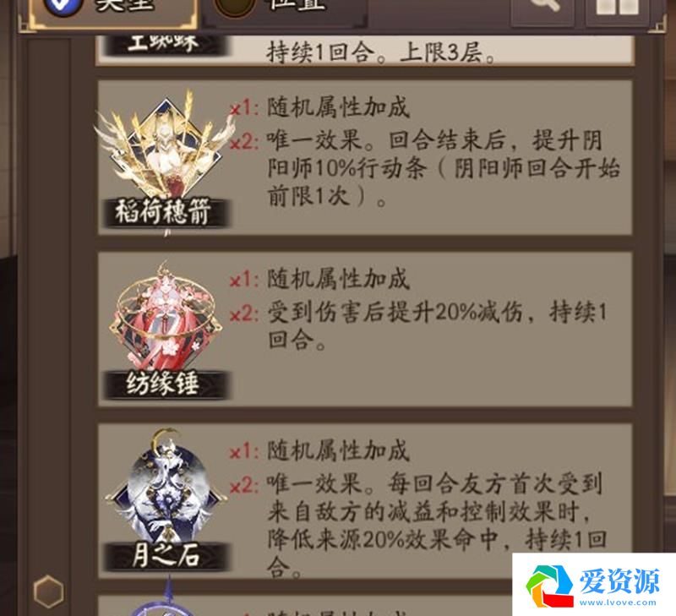Tap the blue shield icon on 类型 tab
Screen dimensions: 676x616
pos(64,7)
